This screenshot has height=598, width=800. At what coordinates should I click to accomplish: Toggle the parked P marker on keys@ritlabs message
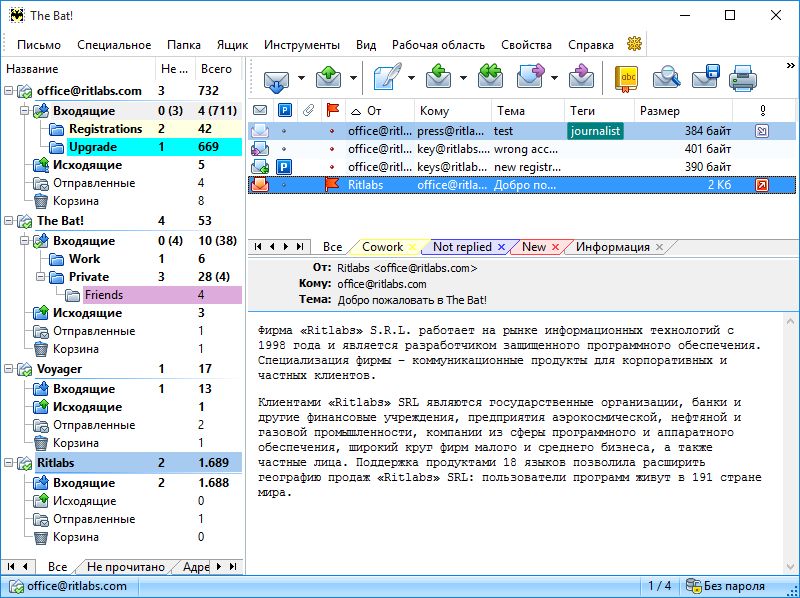coord(284,167)
